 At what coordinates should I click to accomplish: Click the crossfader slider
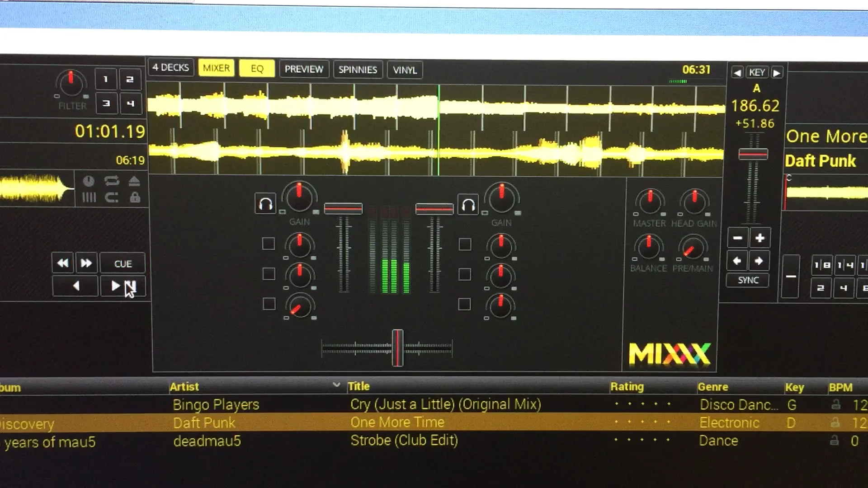point(397,347)
